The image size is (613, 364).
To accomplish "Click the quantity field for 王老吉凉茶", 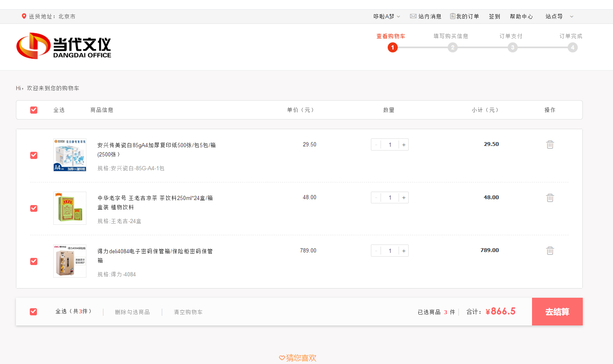I will coord(390,198).
